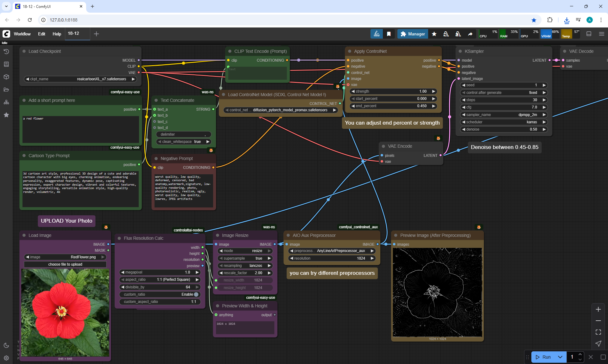Click choose file to upload button
This screenshot has height=364, width=608.
pyautogui.click(x=65, y=264)
